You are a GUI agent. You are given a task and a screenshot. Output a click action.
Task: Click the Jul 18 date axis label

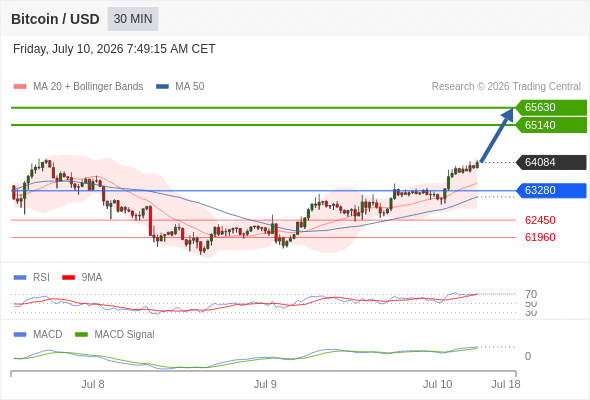click(506, 384)
